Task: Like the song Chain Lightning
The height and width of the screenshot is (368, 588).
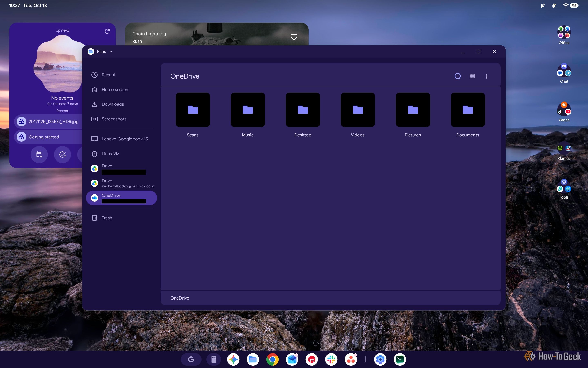Action: pos(294,37)
